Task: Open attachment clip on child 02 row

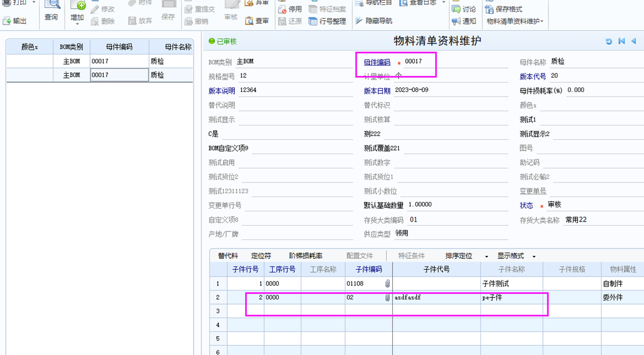Action: pos(387,297)
